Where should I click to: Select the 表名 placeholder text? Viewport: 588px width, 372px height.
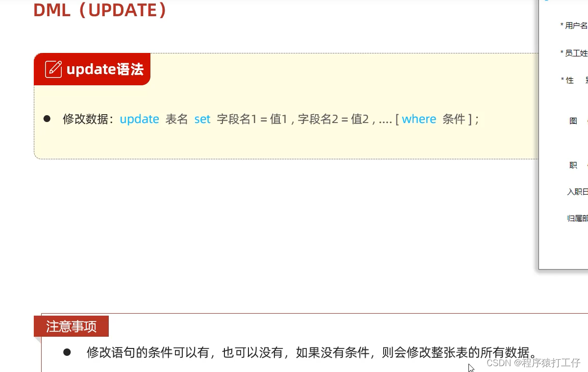177,119
